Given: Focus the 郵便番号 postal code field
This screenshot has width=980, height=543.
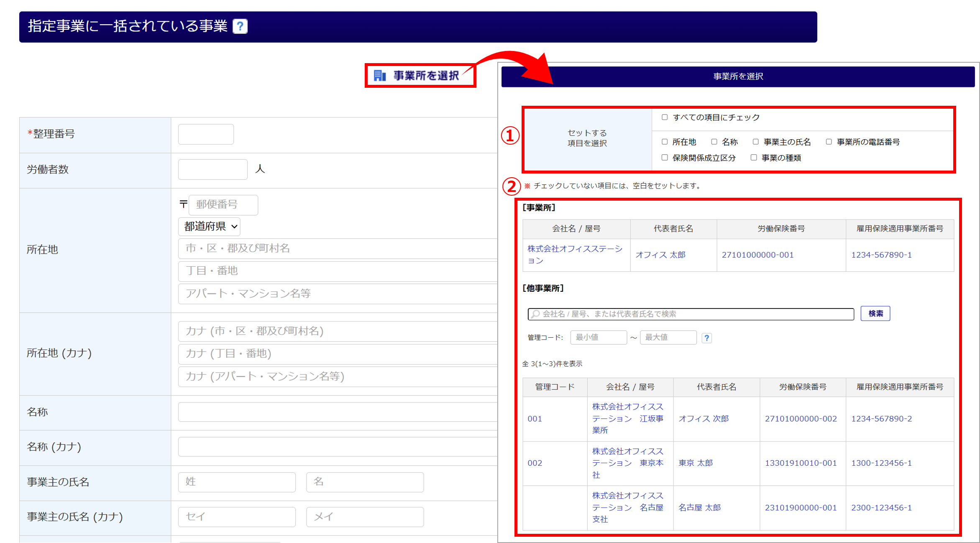Looking at the screenshot, I should pos(223,204).
